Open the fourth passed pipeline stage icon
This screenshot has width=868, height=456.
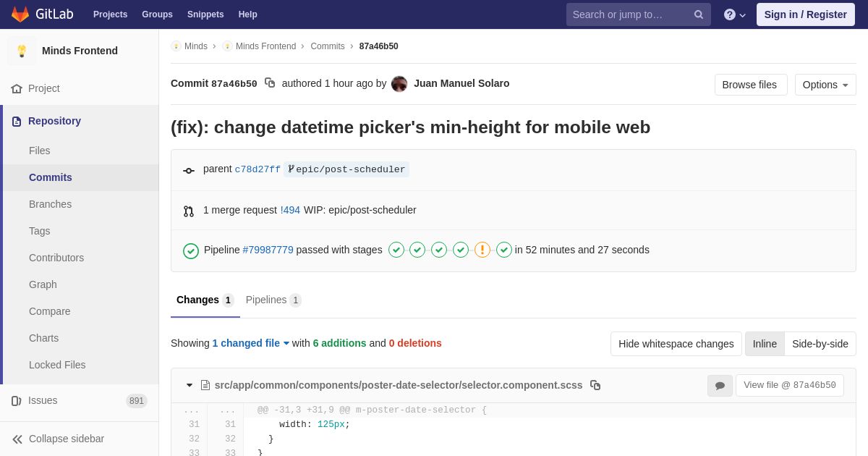point(461,250)
